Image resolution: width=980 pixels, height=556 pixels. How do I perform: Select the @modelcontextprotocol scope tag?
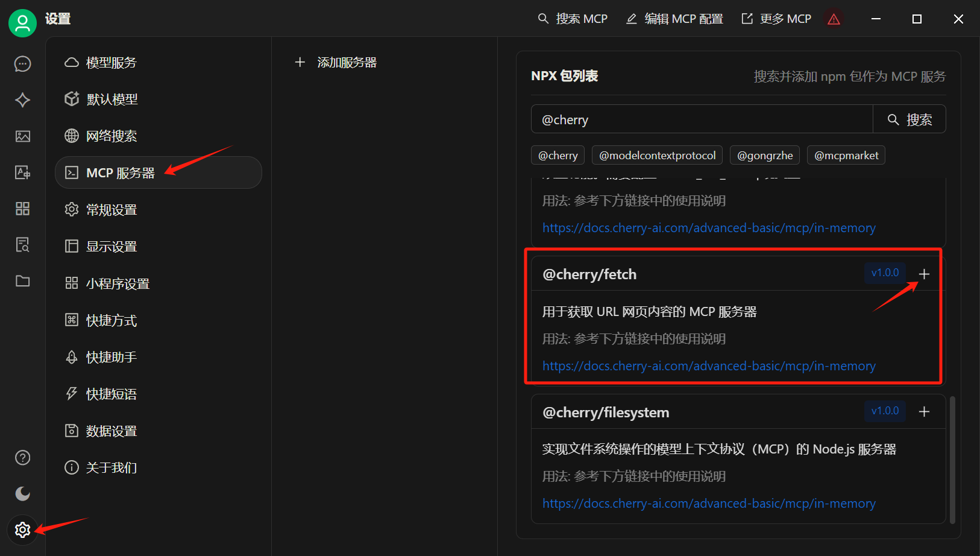click(x=657, y=156)
